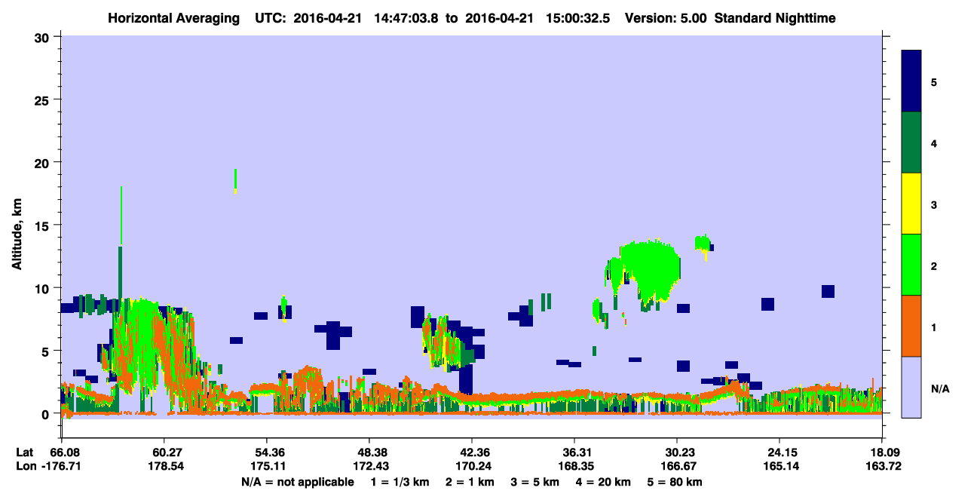Click the y-axis tick label 15

point(44,225)
